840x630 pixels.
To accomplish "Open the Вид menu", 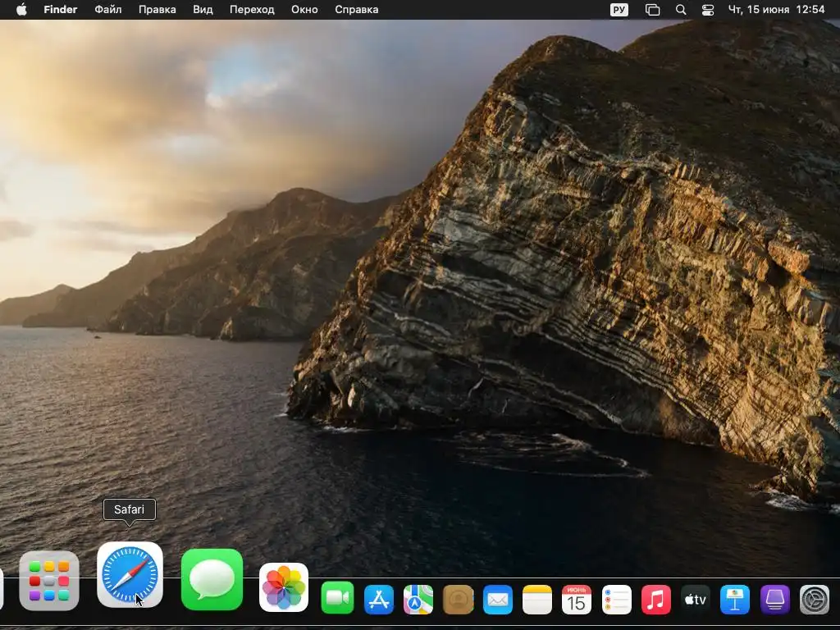I will [203, 10].
